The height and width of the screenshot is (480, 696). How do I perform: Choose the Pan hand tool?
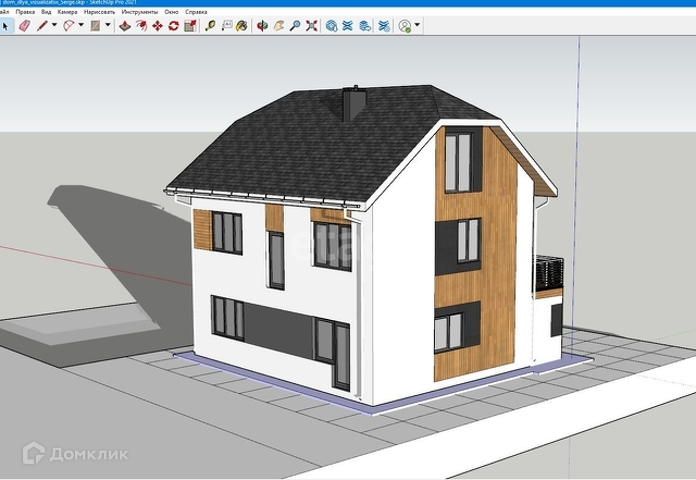click(279, 25)
